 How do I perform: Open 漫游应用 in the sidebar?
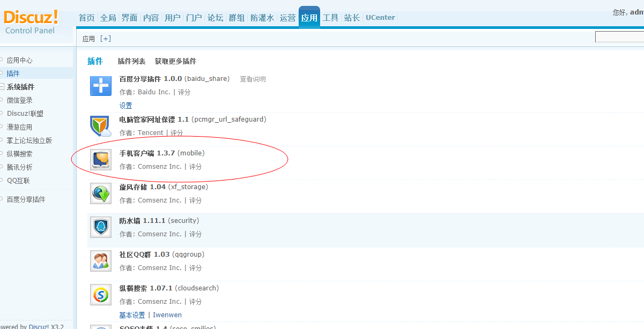pos(19,127)
